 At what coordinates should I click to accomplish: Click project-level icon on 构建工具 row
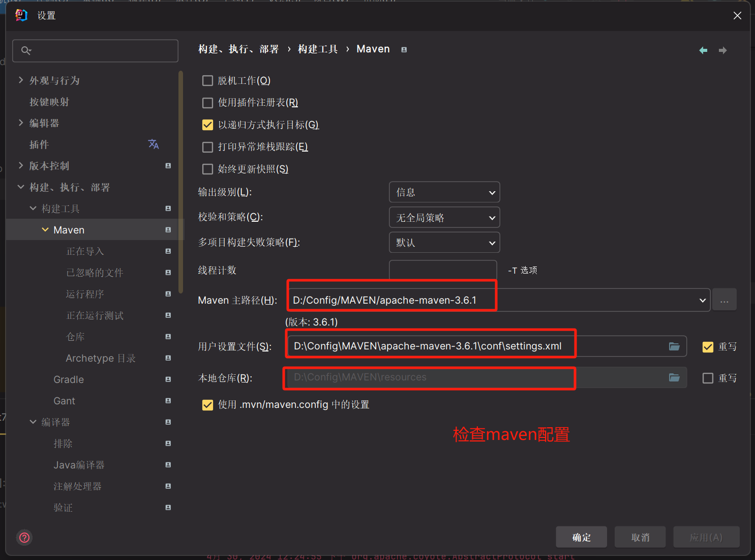click(x=168, y=209)
